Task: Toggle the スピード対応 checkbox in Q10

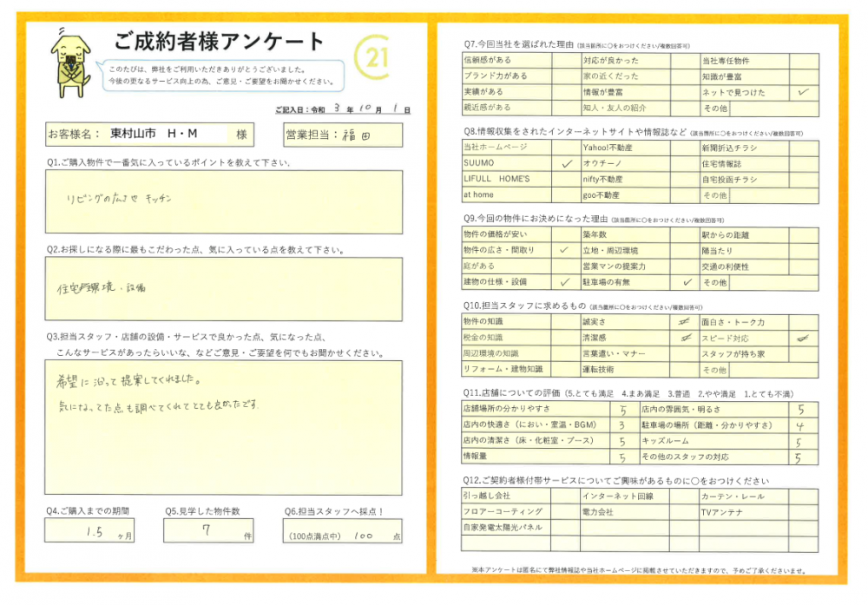Action: (x=803, y=339)
